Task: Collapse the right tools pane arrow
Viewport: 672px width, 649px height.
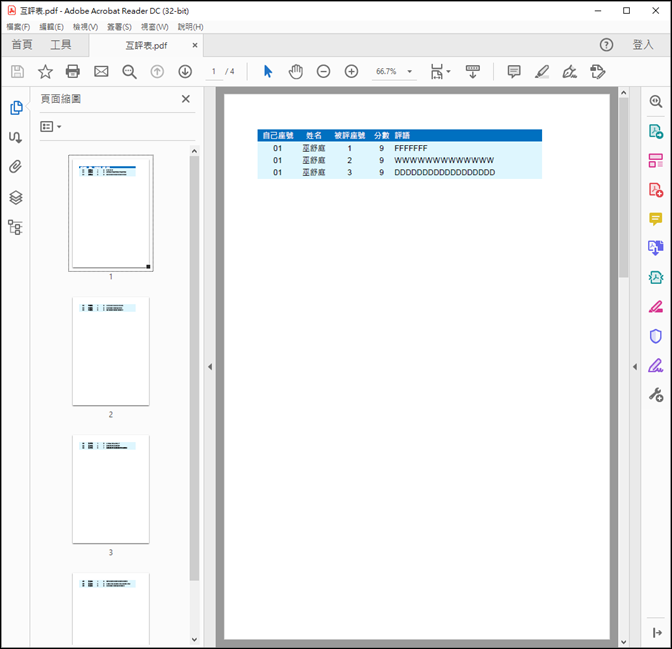Action: 635,367
